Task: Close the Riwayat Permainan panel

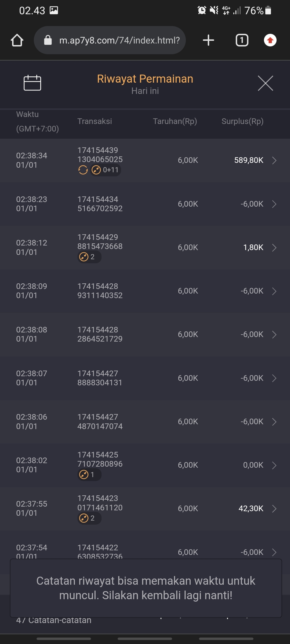Action: 265,83
